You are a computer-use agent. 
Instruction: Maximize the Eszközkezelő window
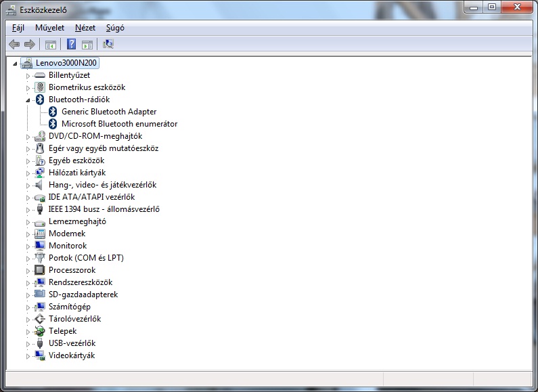[492, 7]
